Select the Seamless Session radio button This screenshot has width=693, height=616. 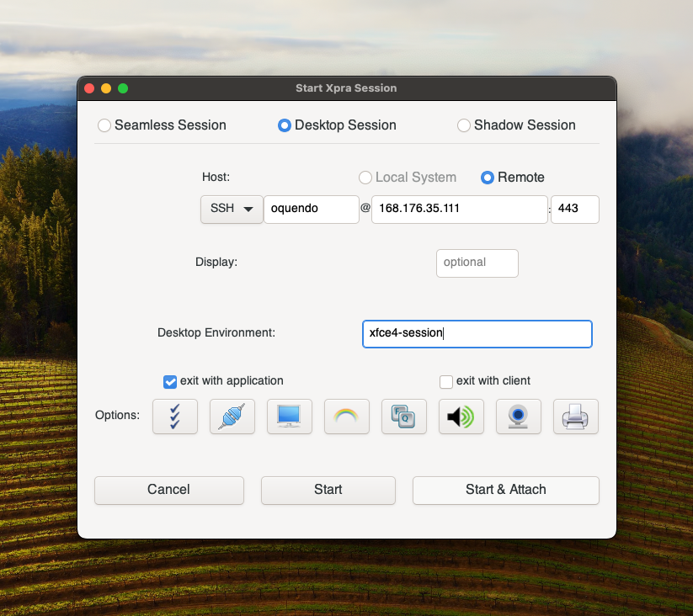click(x=104, y=125)
